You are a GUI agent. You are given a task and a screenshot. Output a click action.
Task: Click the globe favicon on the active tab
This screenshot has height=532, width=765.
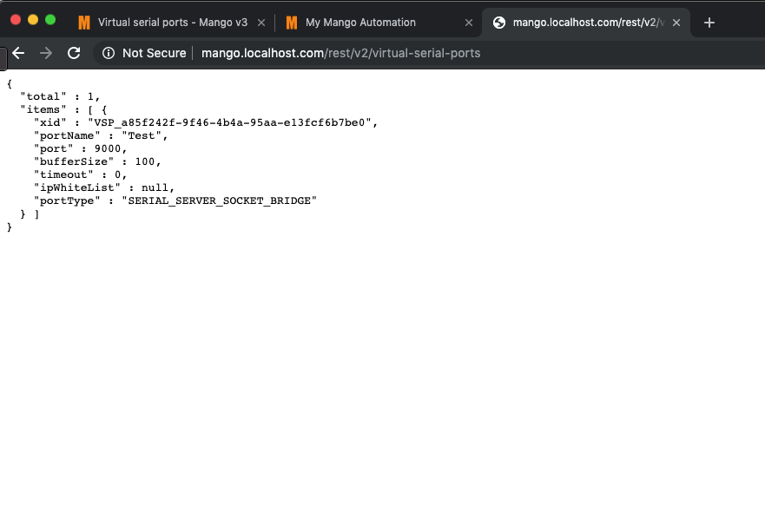pos(499,22)
